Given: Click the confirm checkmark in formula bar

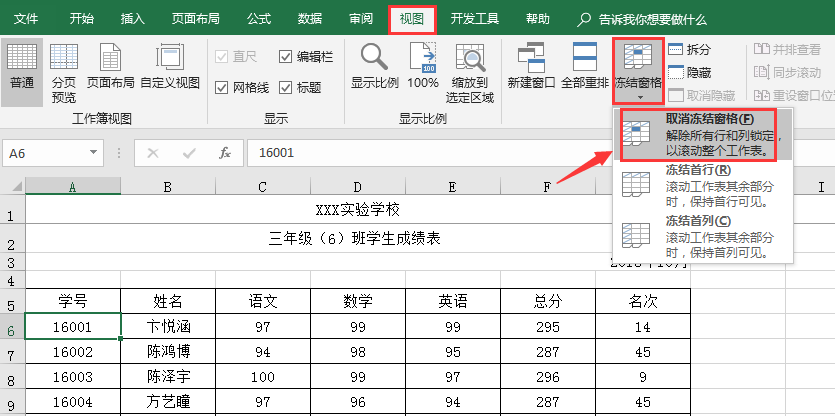Looking at the screenshot, I should click(x=189, y=153).
